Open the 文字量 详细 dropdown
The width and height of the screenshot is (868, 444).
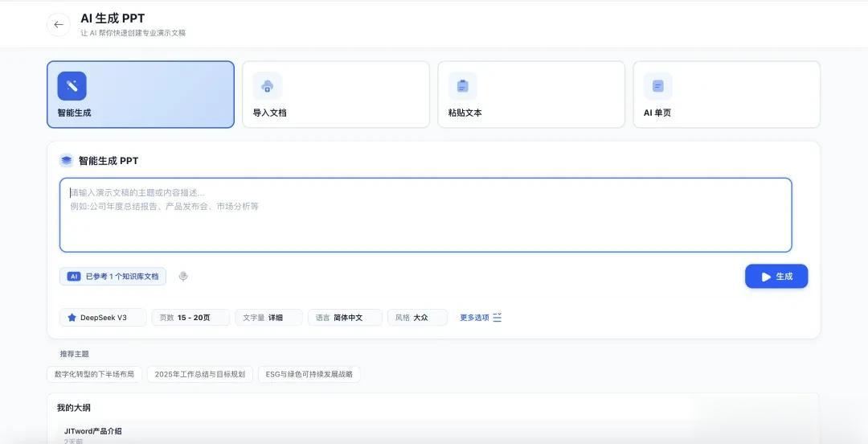coord(268,318)
